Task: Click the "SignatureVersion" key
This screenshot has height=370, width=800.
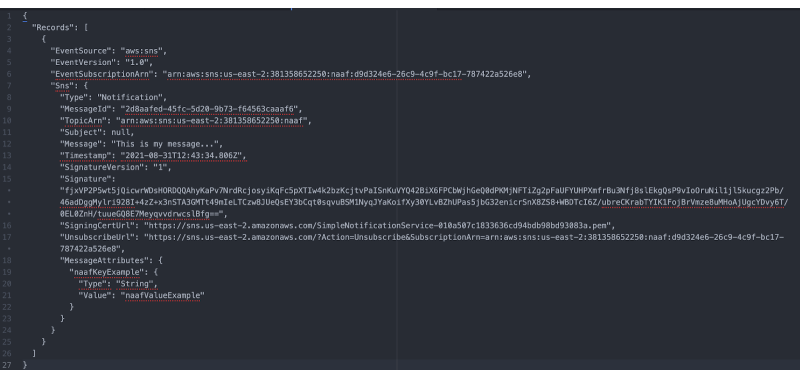Action: pos(101,167)
